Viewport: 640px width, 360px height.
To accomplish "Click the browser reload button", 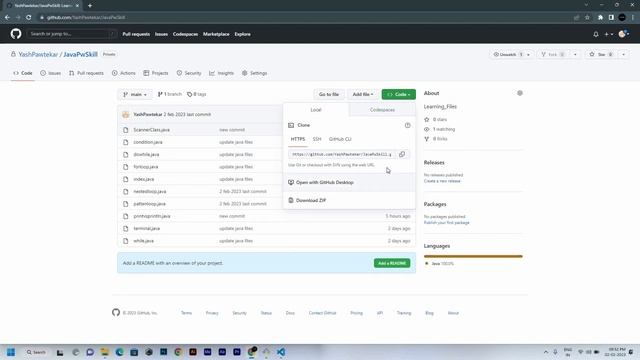I will pos(29,18).
